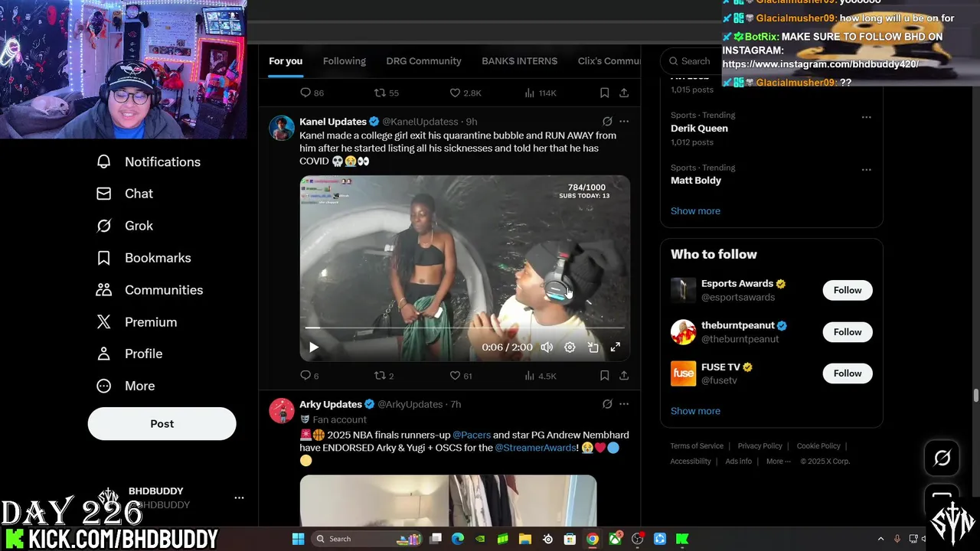Open Bookmarks in the sidebar
Image resolution: width=980 pixels, height=551 pixels.
pos(143,258)
